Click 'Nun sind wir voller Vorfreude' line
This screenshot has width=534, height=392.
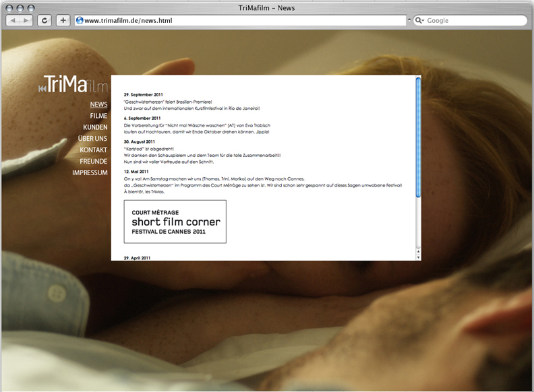(x=169, y=162)
